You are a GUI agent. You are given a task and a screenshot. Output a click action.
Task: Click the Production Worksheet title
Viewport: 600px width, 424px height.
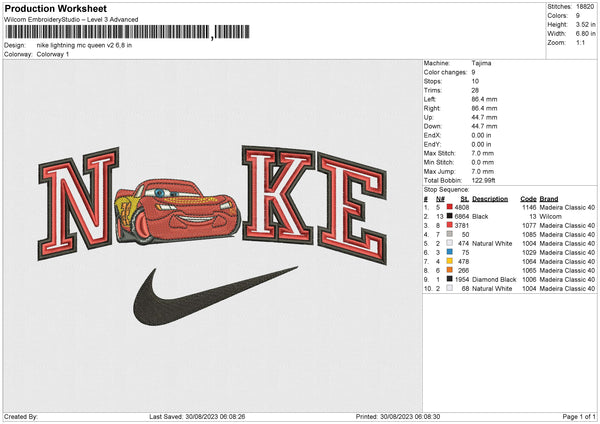(x=55, y=8)
